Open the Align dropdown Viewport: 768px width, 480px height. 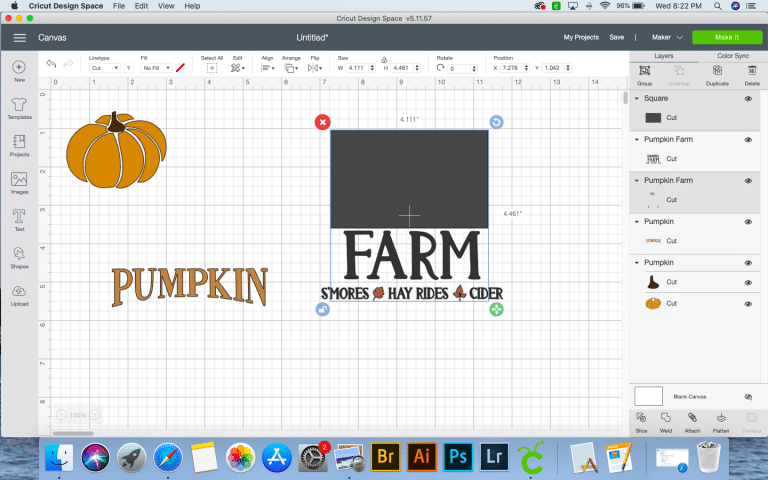(267, 68)
